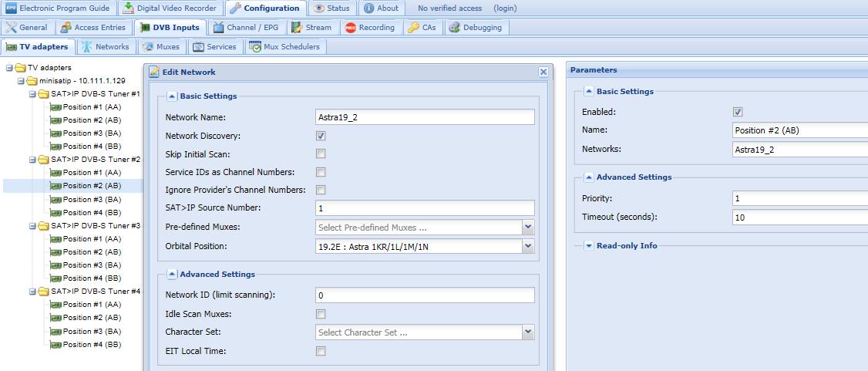Click the Priority field in Parameters
The image size is (868, 371).
[800, 198]
